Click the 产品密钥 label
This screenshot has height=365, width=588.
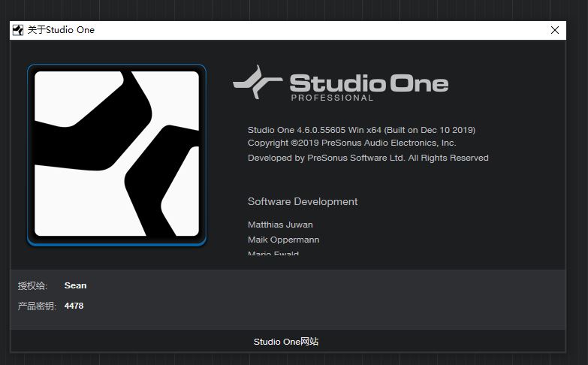click(37, 306)
